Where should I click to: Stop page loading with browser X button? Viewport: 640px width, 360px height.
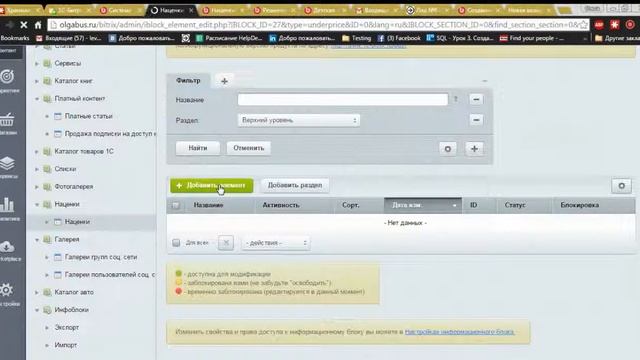pyautogui.click(x=24, y=25)
